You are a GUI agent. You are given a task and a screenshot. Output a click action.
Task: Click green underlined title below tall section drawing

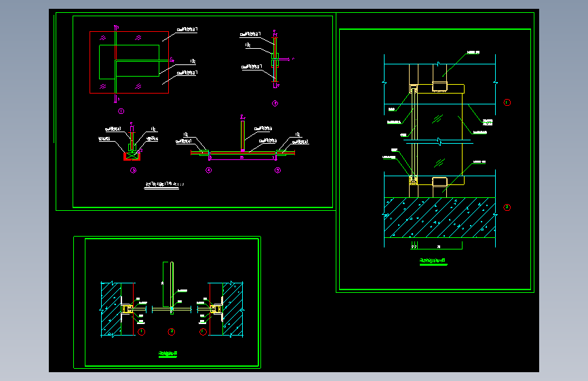click(x=433, y=260)
